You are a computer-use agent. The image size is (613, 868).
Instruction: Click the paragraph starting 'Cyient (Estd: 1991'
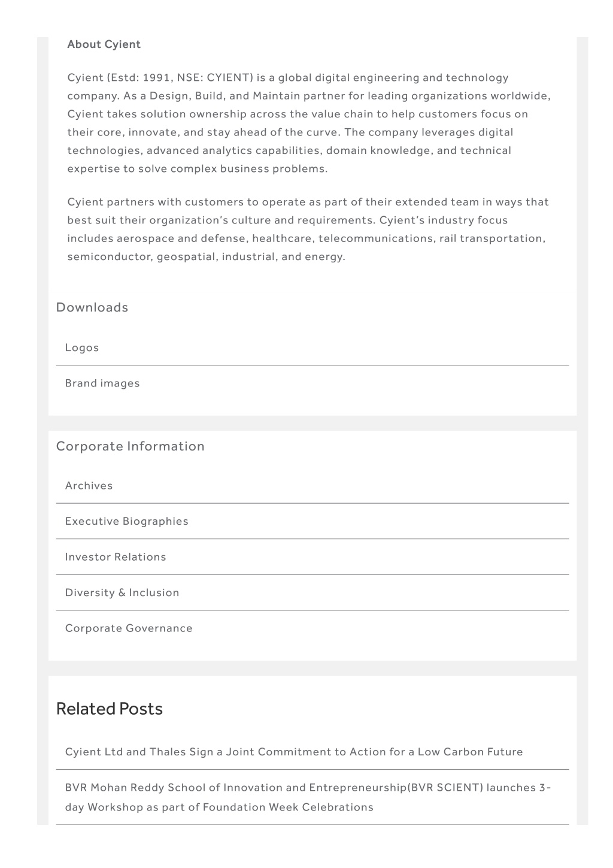[x=309, y=123]
